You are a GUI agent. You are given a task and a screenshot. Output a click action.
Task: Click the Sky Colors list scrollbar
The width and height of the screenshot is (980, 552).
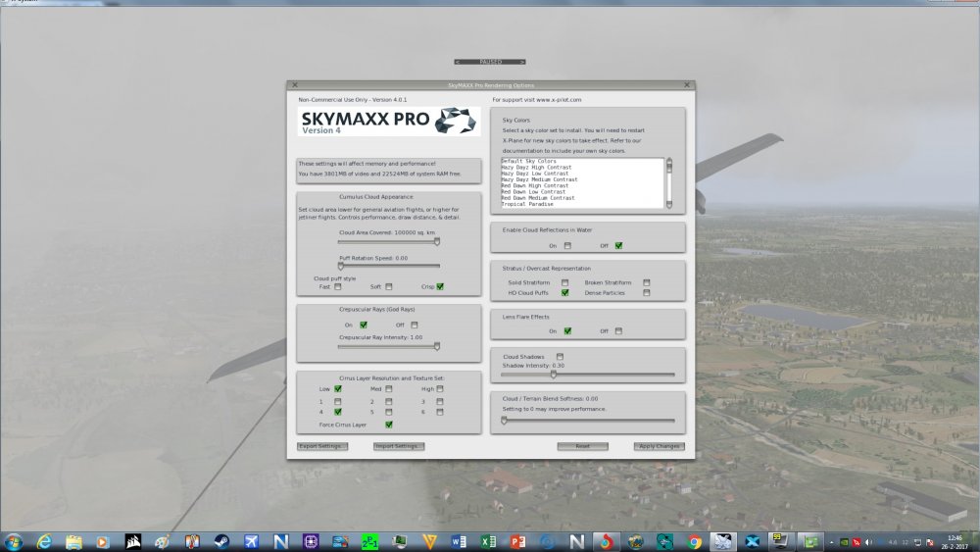coord(669,183)
